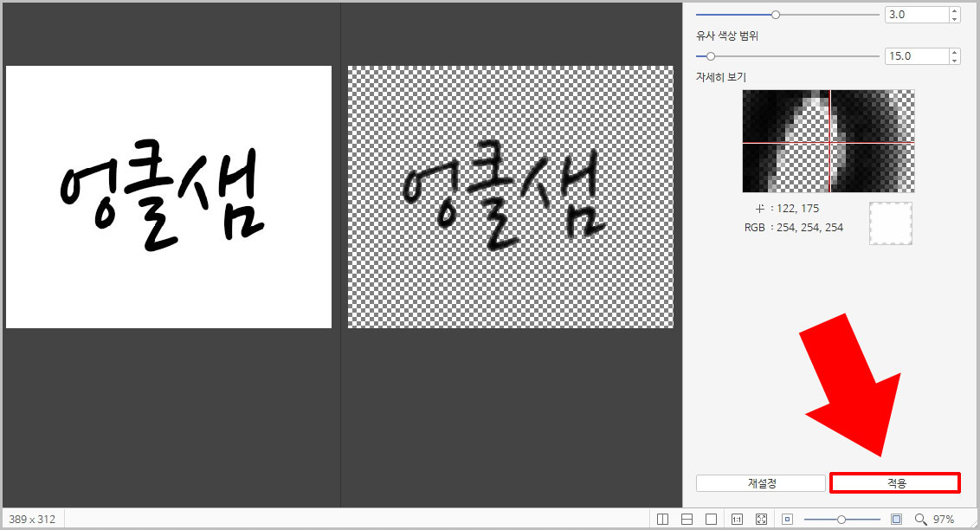980x530 pixels.
Task: Click the original white background preview image
Action: [x=168, y=196]
